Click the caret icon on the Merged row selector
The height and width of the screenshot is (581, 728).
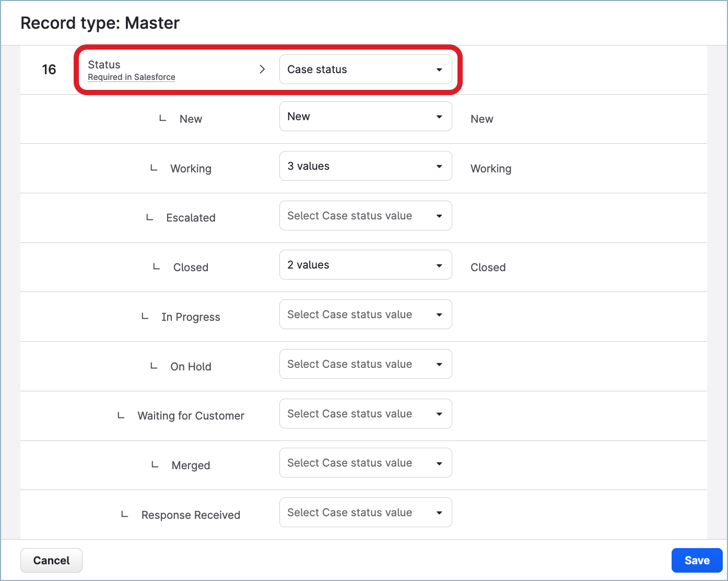(439, 462)
